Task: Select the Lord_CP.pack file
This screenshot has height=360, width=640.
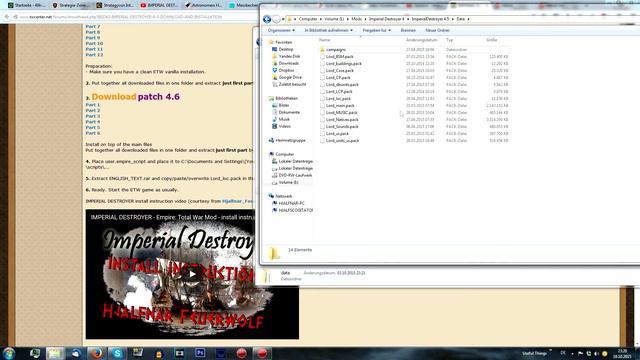Action: coord(338,78)
